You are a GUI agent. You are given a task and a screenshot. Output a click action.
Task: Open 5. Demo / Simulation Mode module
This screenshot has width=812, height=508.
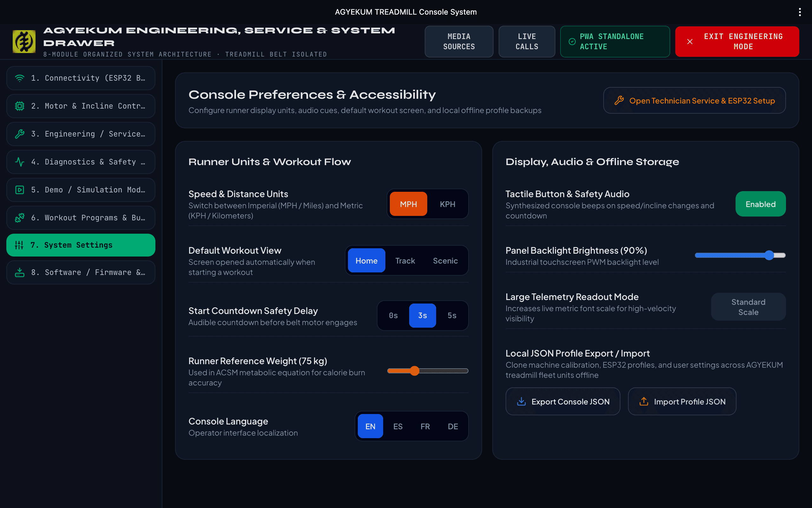tap(81, 190)
